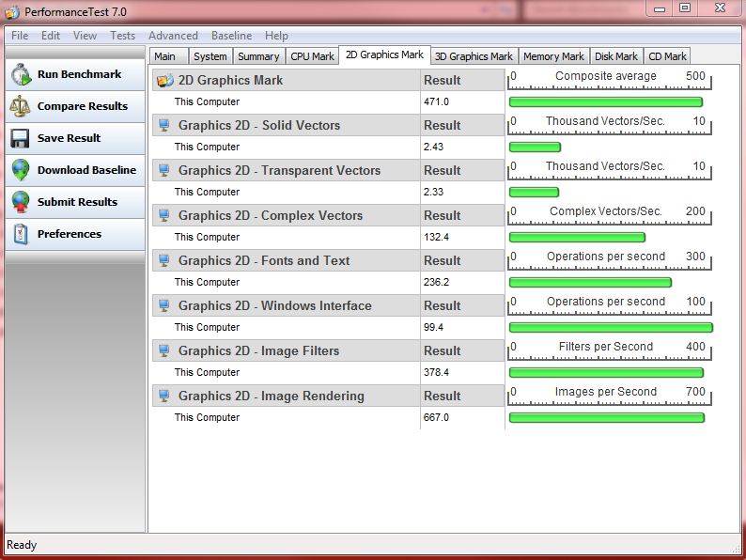Click the Filters per Second scale ruler
The image size is (746, 560).
[x=610, y=351]
